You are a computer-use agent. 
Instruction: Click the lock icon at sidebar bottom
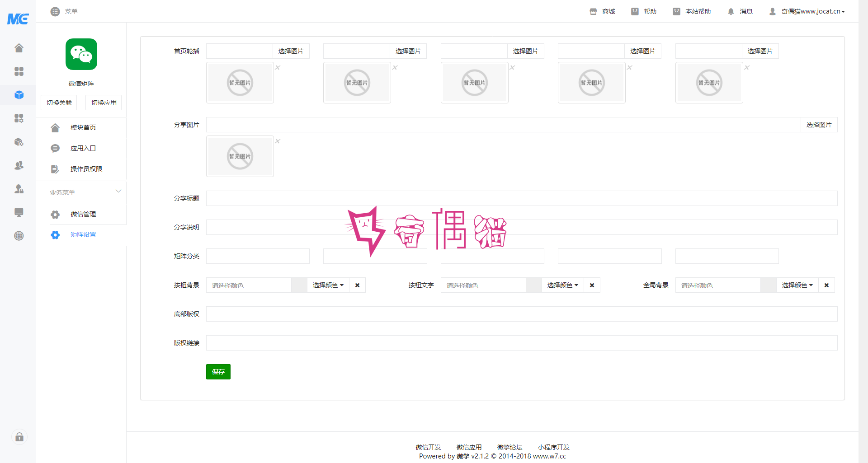coord(19,437)
